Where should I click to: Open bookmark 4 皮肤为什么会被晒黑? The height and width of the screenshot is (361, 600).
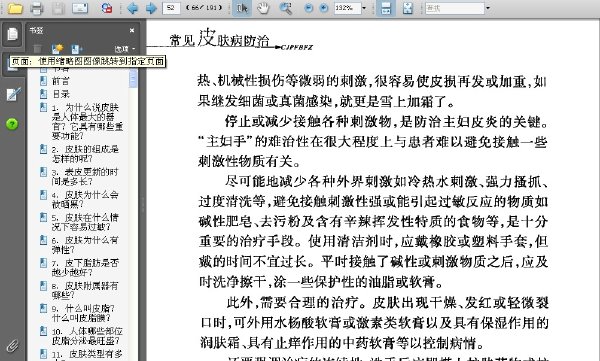click(x=85, y=199)
